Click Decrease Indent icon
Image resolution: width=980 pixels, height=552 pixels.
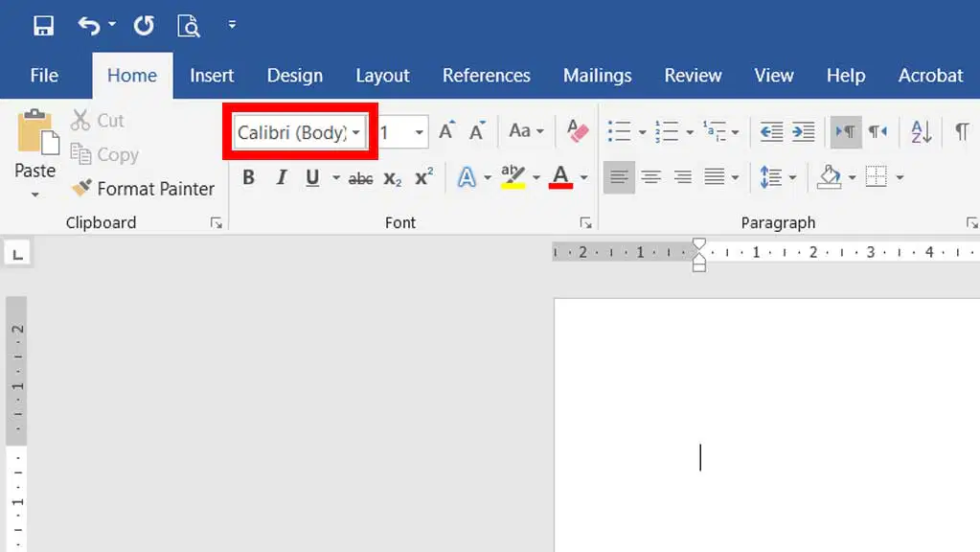(771, 132)
